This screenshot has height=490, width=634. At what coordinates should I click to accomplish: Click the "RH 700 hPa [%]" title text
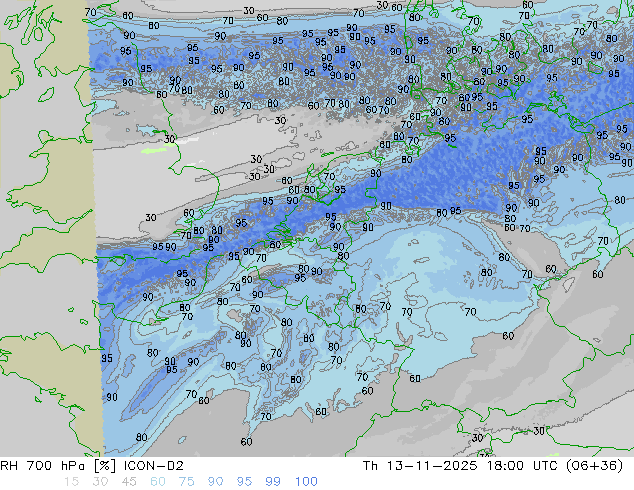58,466
